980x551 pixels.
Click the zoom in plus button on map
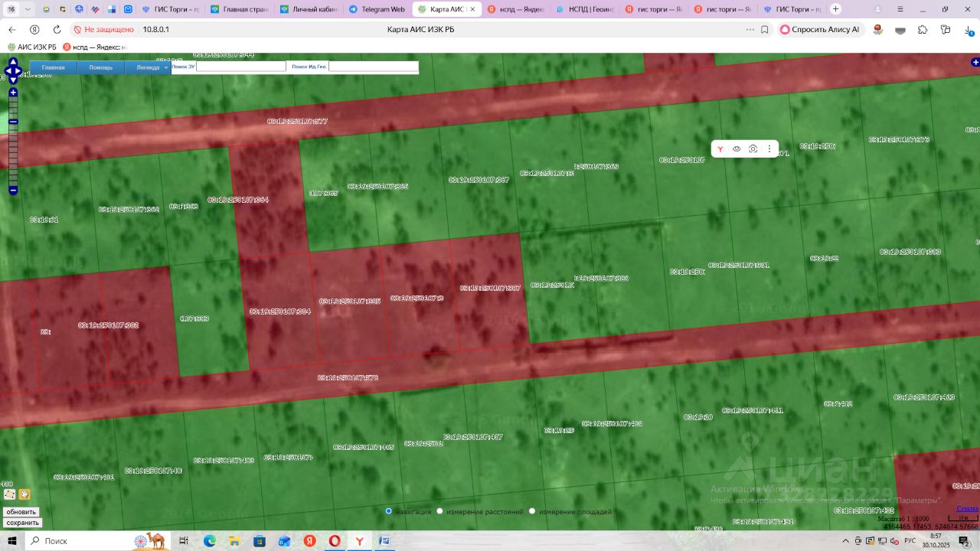(13, 93)
